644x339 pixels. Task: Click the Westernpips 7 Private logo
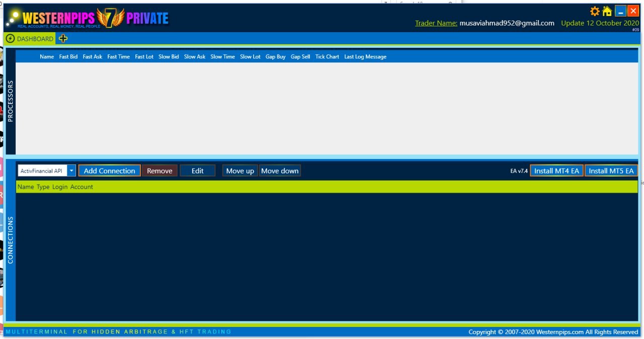[x=88, y=18]
